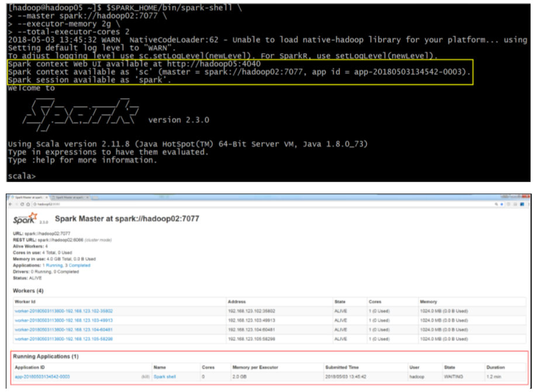Click the browser back arrow button
Viewport: 546px width, 392px height.
pyautogui.click(x=11, y=204)
